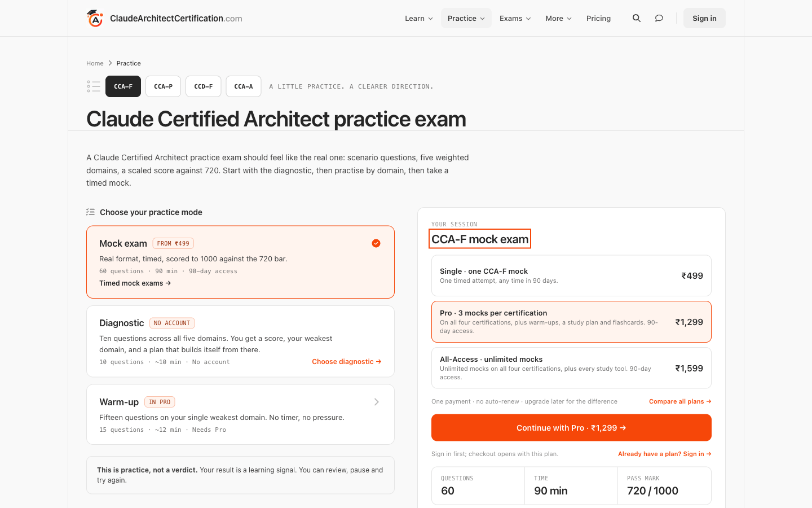Screen dimensions: 812x508
Task: Click the Choose diagnostic link
Action: click(347, 362)
